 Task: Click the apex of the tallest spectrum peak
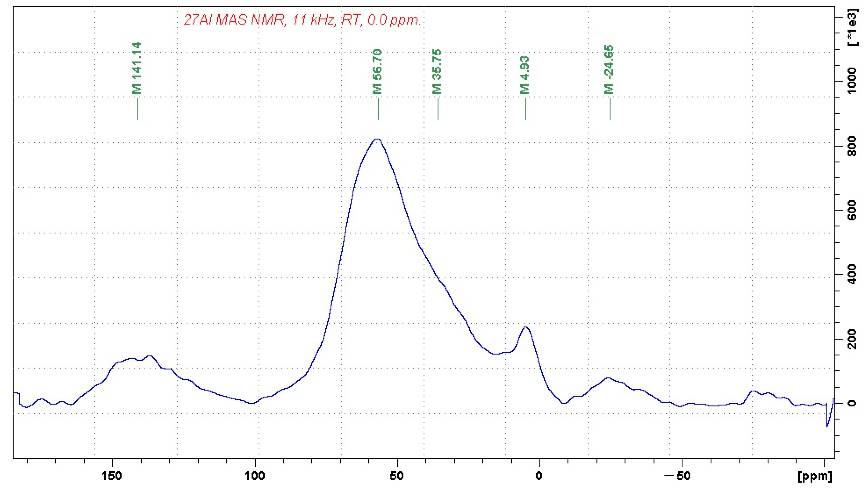tap(377, 139)
